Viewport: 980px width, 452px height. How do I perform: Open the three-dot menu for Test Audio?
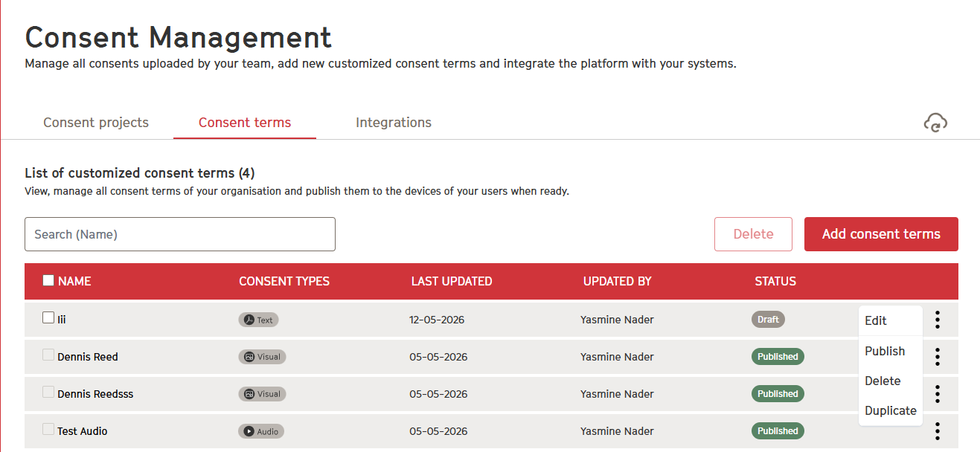click(x=938, y=431)
